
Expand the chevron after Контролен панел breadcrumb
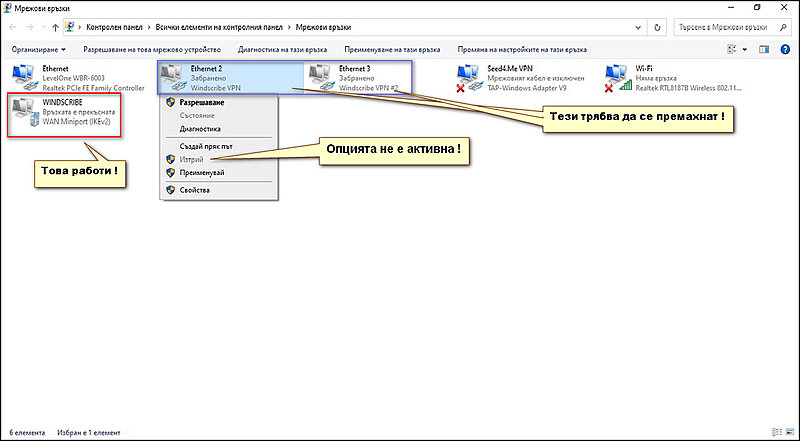pyautogui.click(x=150, y=28)
